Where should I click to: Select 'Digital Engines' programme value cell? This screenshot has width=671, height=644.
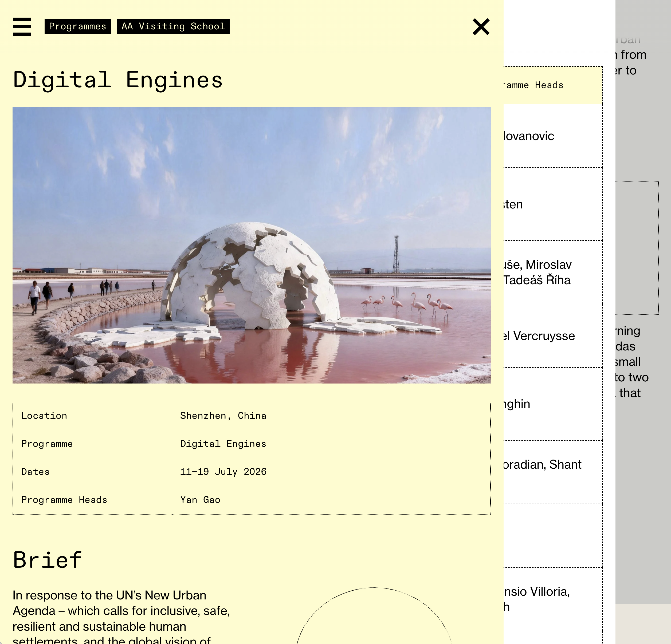click(x=331, y=444)
